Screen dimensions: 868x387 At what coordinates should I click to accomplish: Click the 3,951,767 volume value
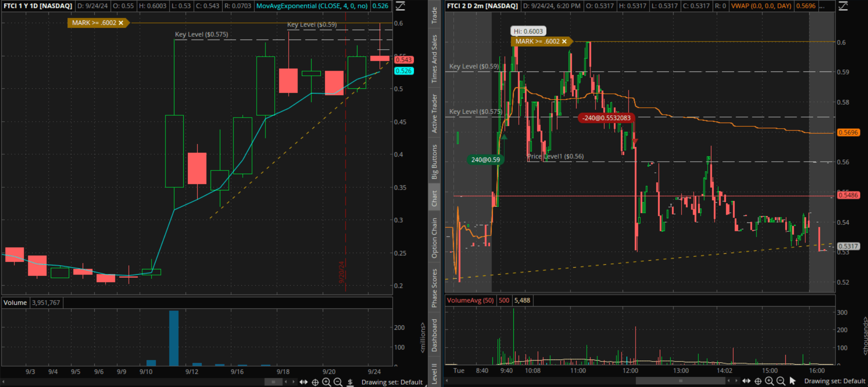point(46,302)
